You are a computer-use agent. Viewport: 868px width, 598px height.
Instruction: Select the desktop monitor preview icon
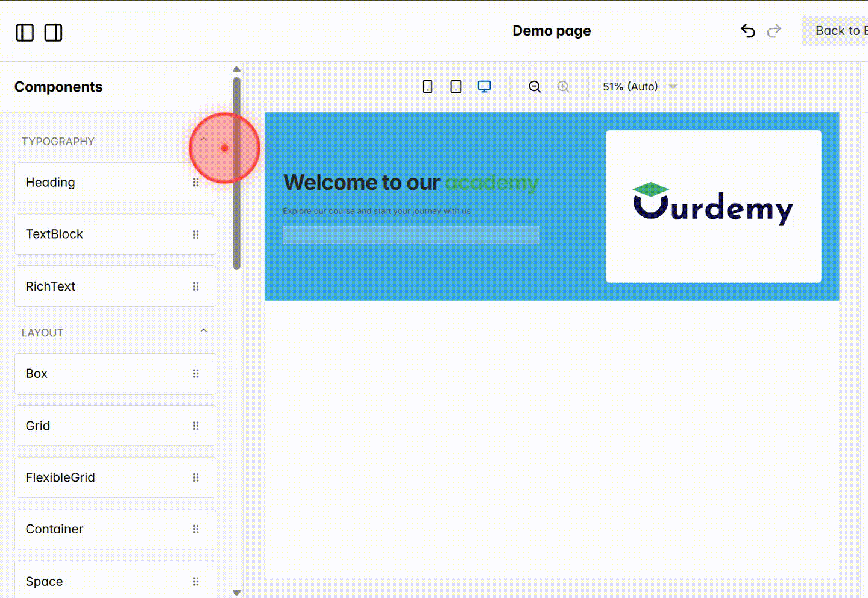(484, 86)
